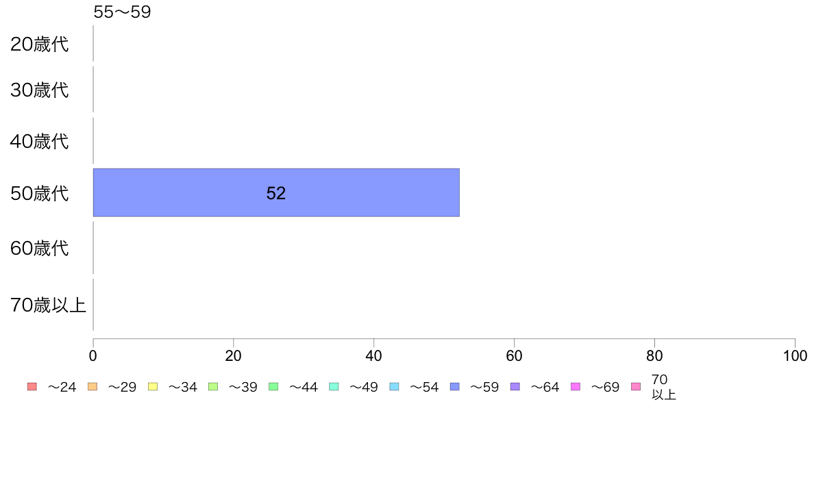Click the orange ~29 legend swatch
The width and height of the screenshot is (814, 504).
(x=92, y=387)
